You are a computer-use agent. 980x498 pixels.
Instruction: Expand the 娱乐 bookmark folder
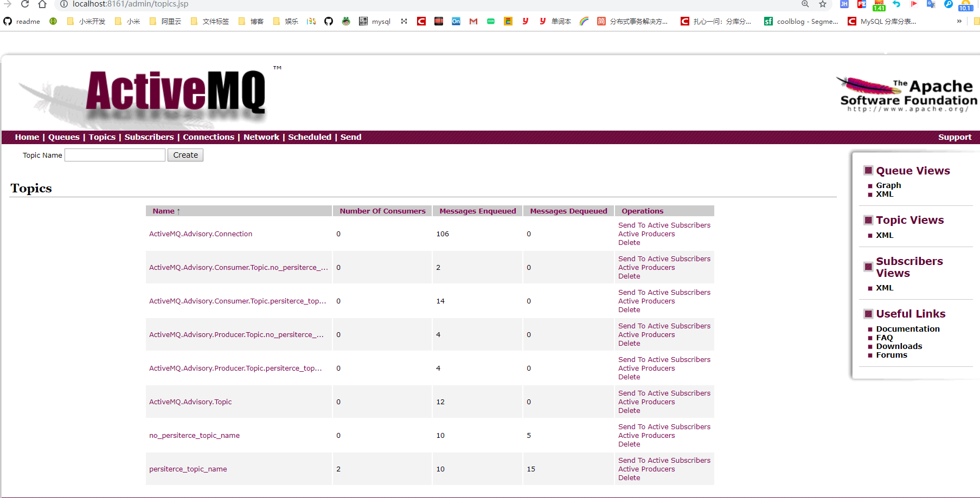coord(286,21)
